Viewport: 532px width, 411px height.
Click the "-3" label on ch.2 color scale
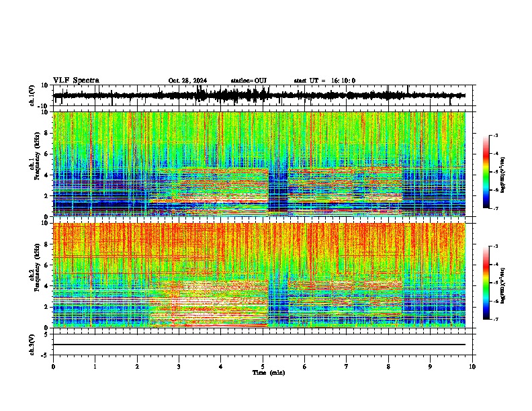(x=496, y=246)
